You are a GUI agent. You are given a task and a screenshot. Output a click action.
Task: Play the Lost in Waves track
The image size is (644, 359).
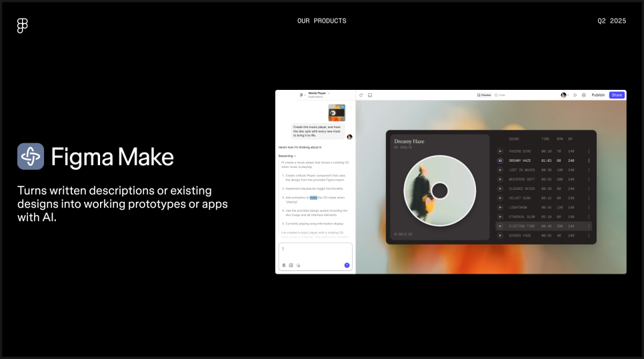pyautogui.click(x=500, y=170)
